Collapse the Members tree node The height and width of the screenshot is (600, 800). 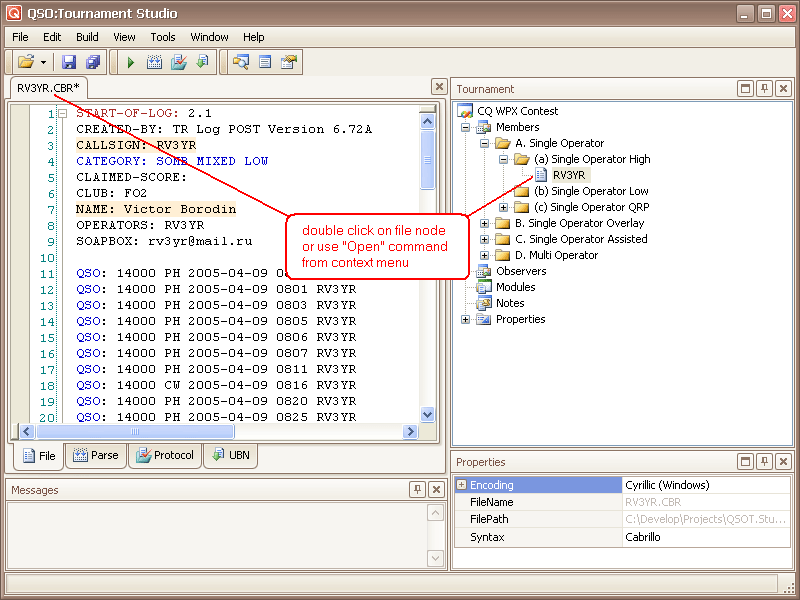[x=466, y=127]
